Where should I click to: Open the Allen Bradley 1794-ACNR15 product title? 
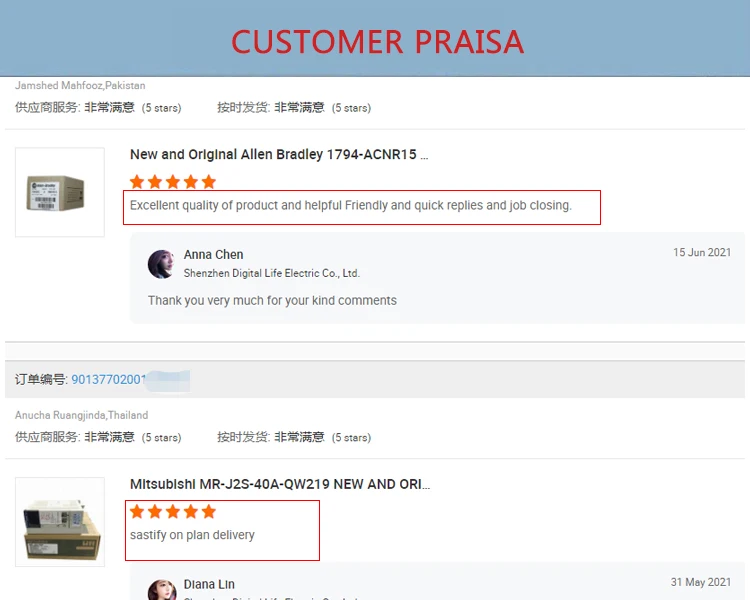tap(279, 155)
